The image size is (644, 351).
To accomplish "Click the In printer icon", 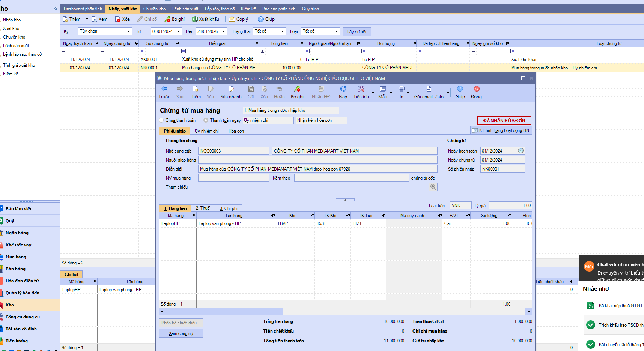I will [x=401, y=89].
